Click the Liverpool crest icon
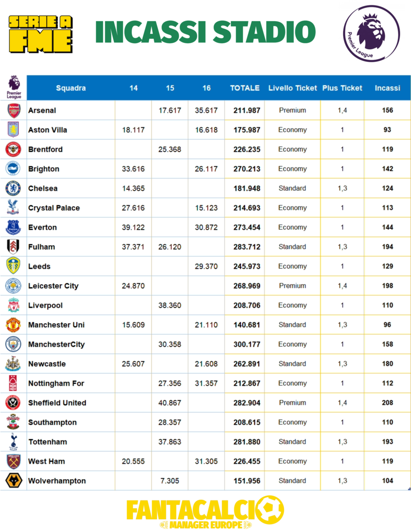411x532 pixels. tap(13, 305)
